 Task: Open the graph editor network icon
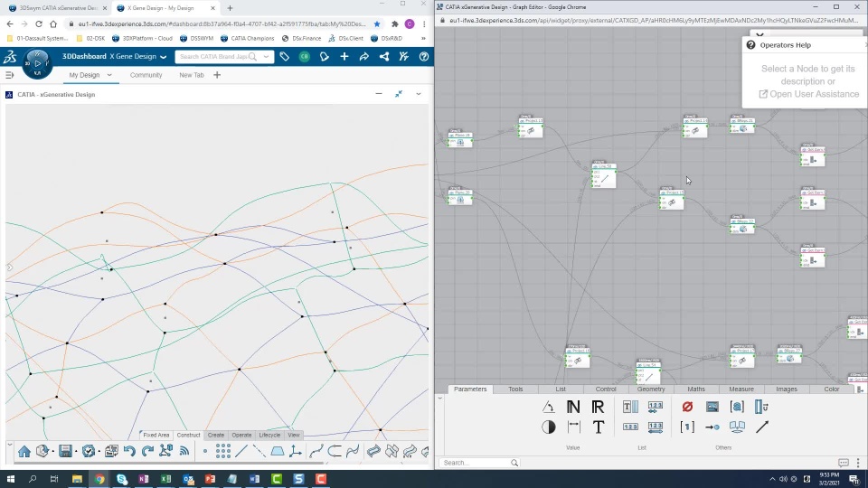[x=165, y=451]
